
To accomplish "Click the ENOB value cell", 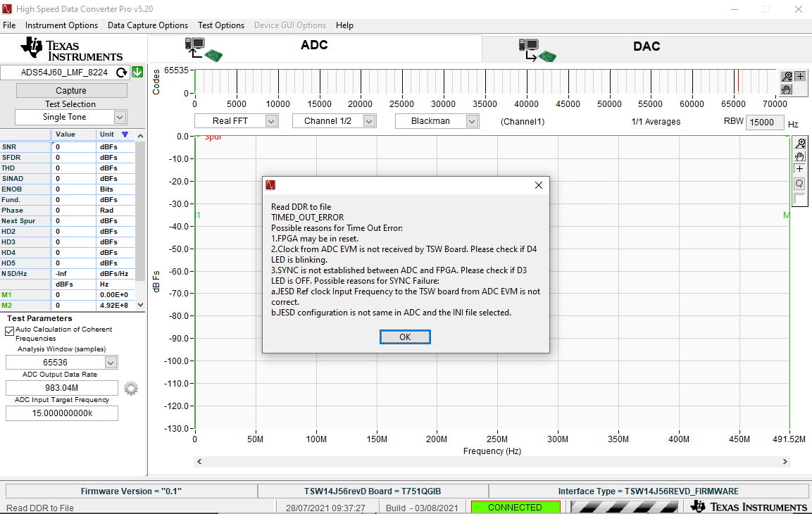I will [74, 189].
